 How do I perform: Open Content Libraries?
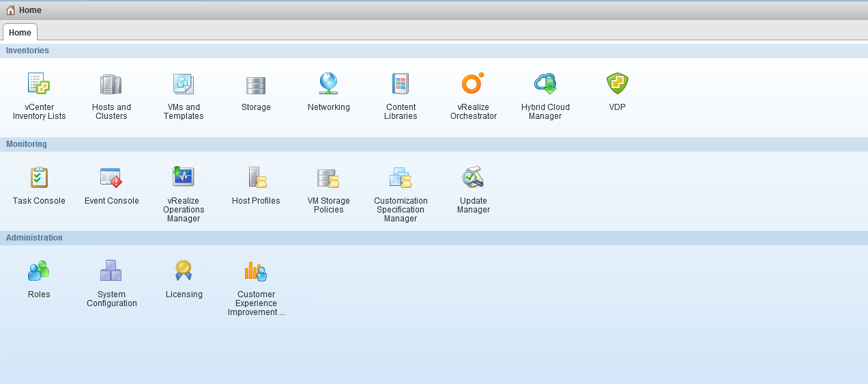click(x=401, y=84)
